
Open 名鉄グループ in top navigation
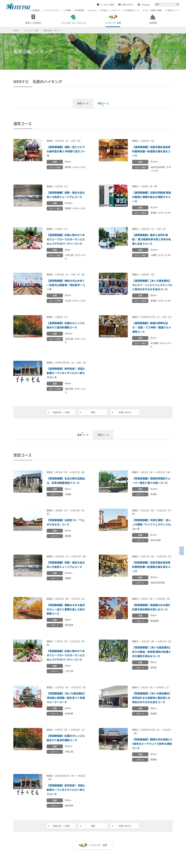172,10
